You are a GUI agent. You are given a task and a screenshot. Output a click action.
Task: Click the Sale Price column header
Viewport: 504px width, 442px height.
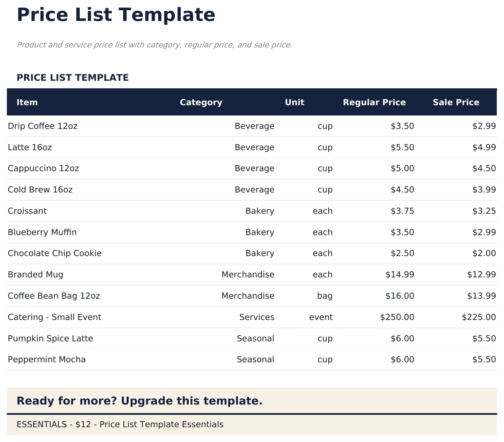(456, 102)
